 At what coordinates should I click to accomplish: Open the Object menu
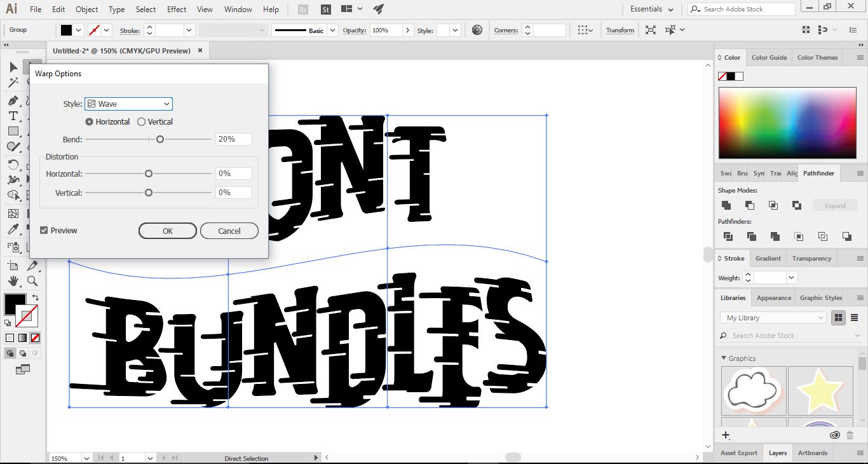click(86, 10)
